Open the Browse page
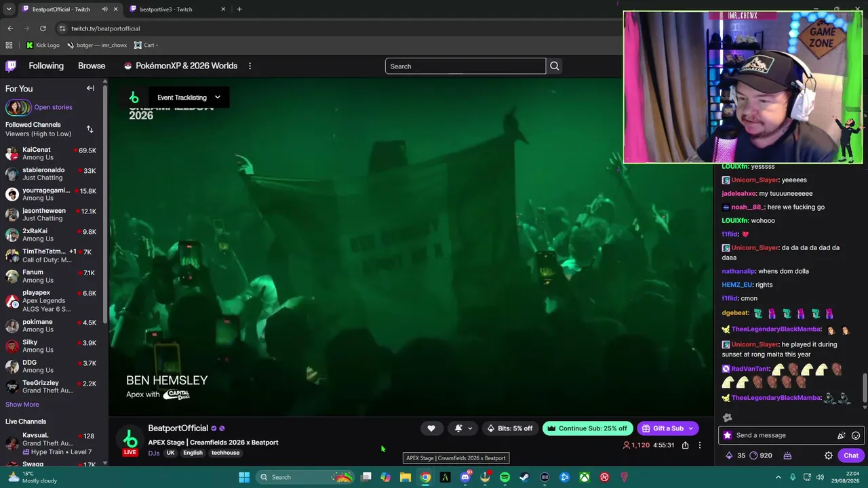Image resolution: width=868 pixels, height=488 pixels. click(92, 66)
